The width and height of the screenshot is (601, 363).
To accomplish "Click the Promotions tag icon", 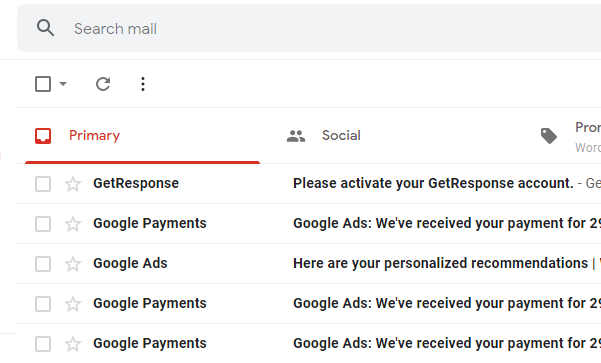I will (549, 136).
